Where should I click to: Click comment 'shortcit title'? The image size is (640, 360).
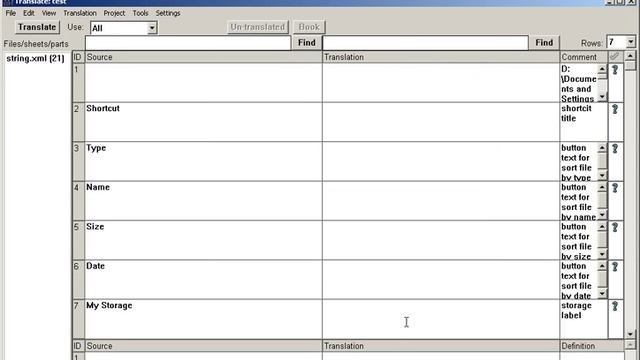pyautogui.click(x=576, y=113)
